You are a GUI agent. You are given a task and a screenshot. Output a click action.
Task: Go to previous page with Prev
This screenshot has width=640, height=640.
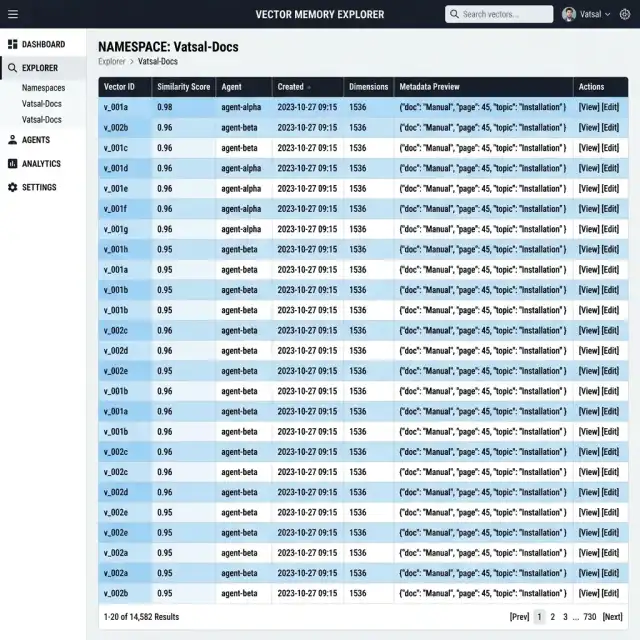click(x=519, y=617)
